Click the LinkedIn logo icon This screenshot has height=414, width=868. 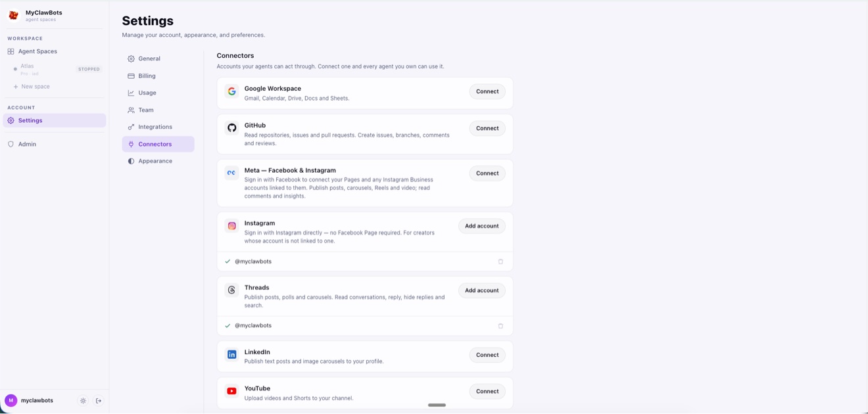click(x=231, y=355)
